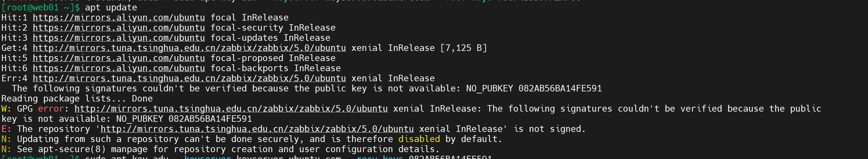
Task: Follow the focal-proposed aliyun link on Hit:5
Action: [118, 58]
